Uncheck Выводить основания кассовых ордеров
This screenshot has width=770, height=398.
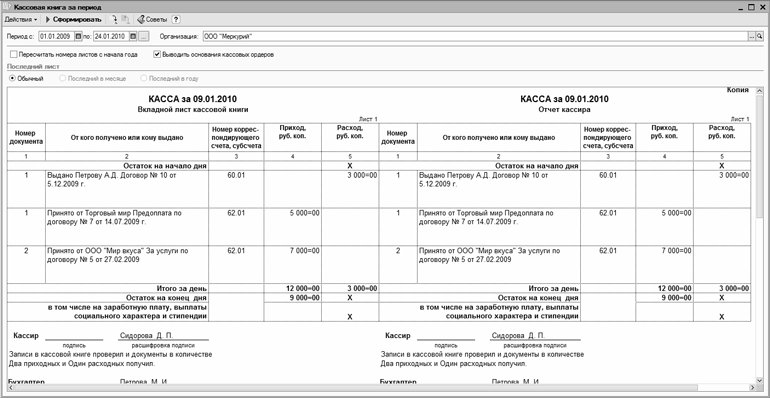pos(157,55)
